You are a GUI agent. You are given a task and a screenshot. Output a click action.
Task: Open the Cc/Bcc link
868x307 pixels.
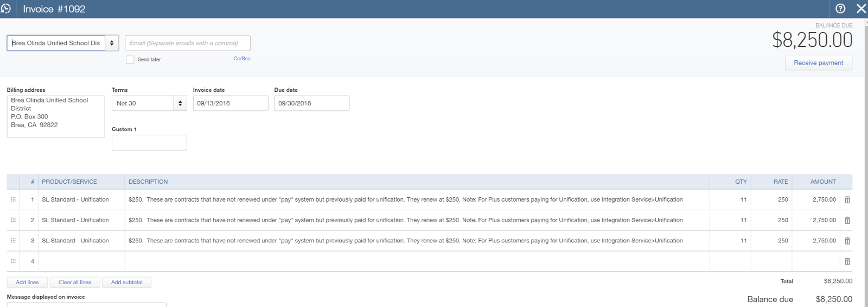[x=242, y=59]
